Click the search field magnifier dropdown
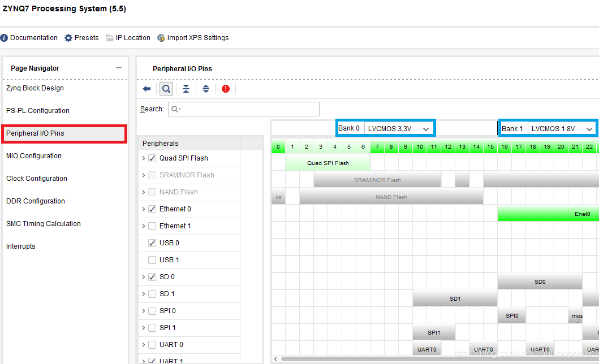 (x=176, y=109)
